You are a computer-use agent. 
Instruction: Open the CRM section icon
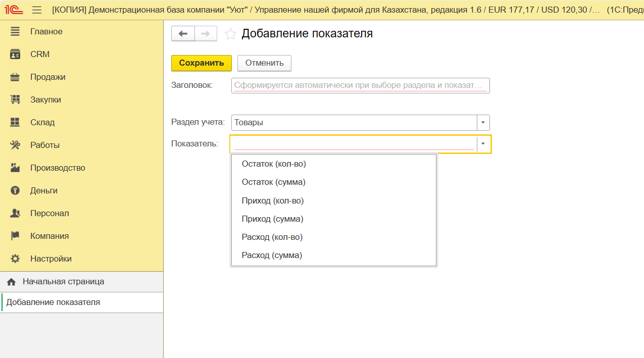[x=15, y=55]
